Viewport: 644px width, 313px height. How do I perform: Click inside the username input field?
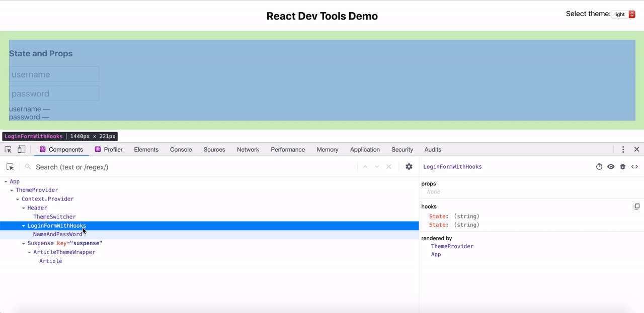[x=54, y=73]
